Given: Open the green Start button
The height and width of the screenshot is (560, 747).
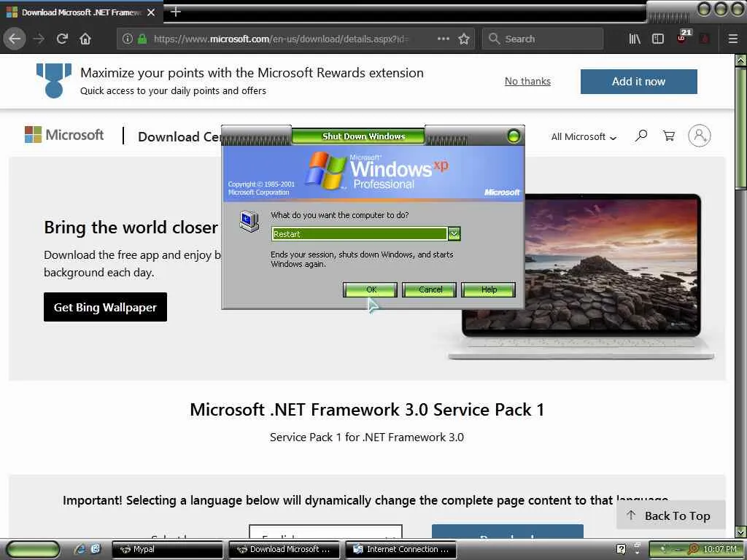Looking at the screenshot, I should point(32,549).
